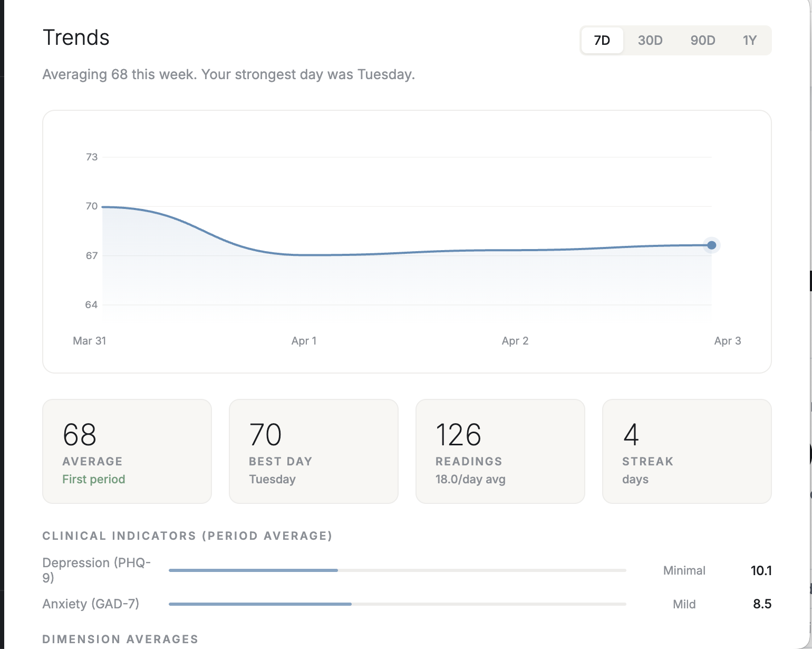The width and height of the screenshot is (812, 649).
Task: Open the 4 day Streak card
Action: pos(687,451)
